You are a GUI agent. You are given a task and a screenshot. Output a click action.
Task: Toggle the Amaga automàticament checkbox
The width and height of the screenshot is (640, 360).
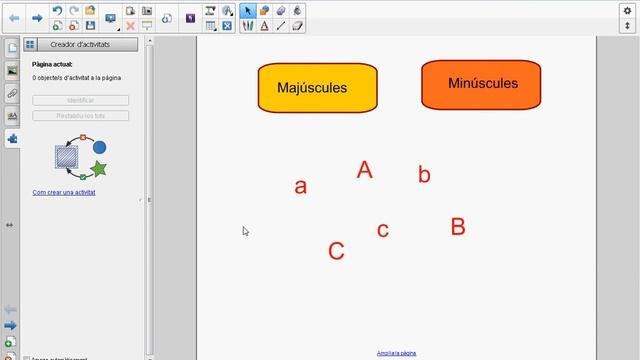pos(27,358)
